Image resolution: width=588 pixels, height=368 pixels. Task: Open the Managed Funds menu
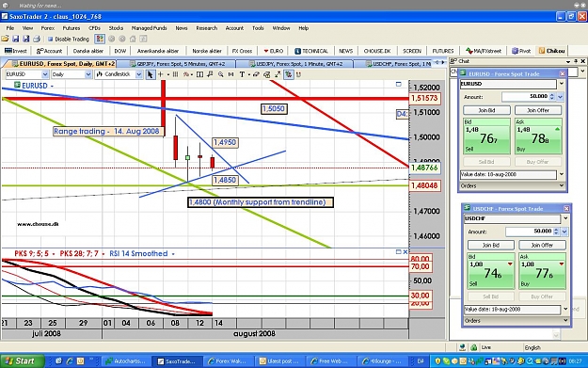tap(149, 28)
